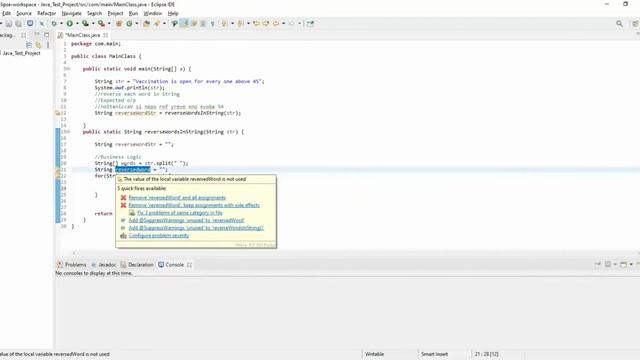
Task: Click the Debug bug icon
Action: coord(53,24)
